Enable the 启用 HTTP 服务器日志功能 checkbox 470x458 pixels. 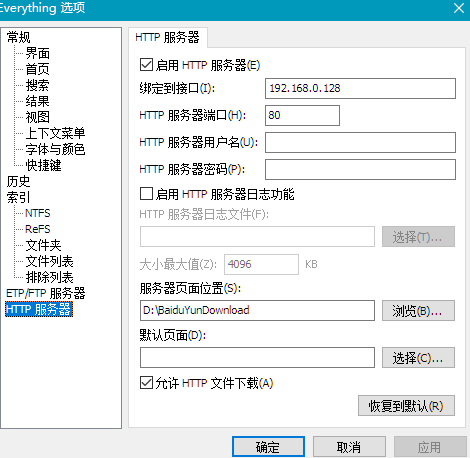click(x=146, y=194)
